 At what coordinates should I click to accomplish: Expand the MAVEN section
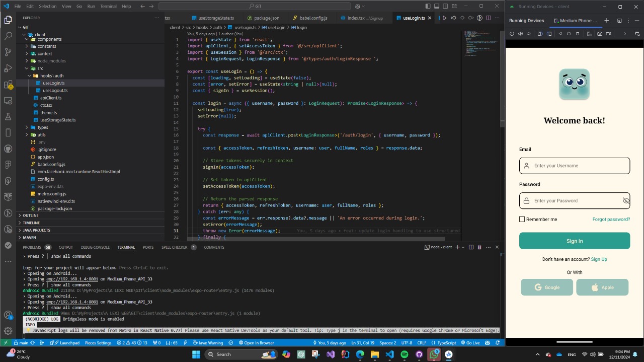29,238
